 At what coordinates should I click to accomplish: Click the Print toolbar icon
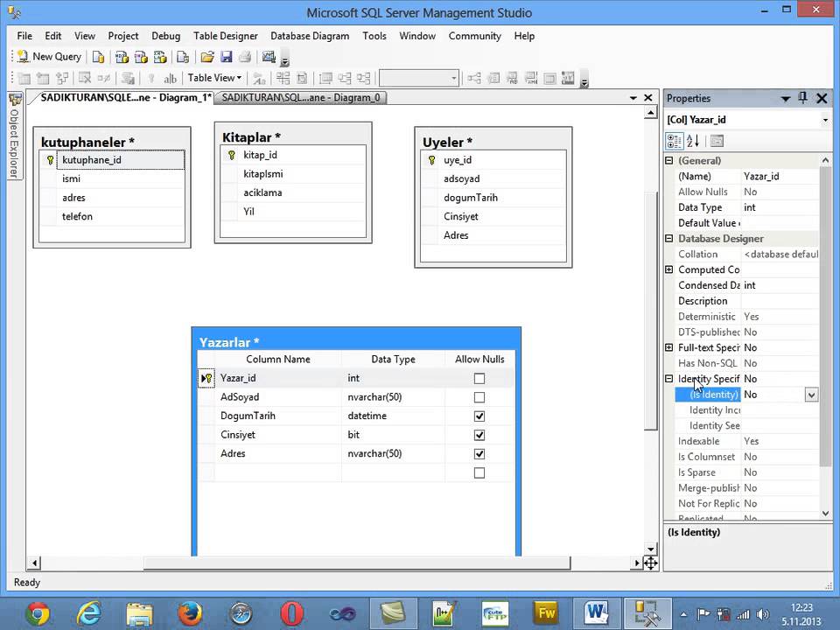pos(245,57)
